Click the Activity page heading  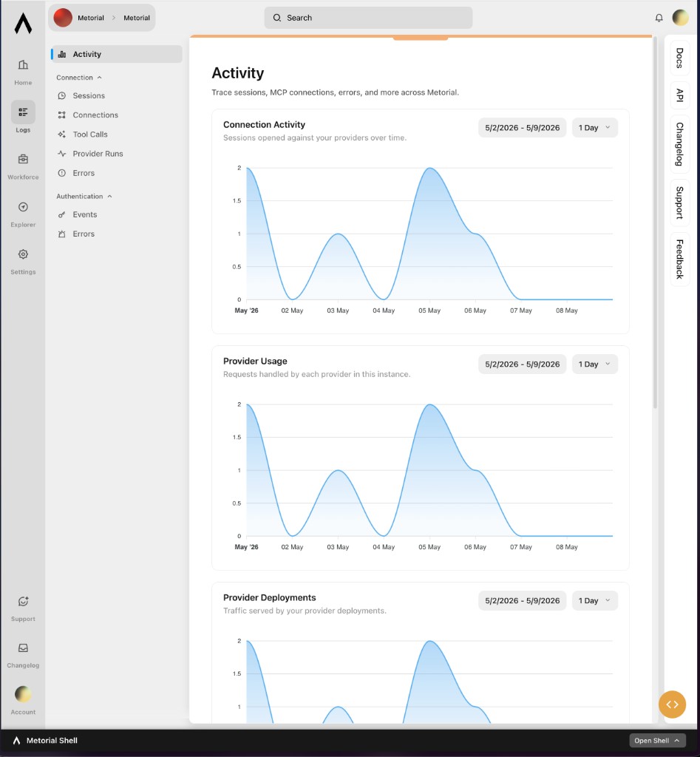tap(237, 73)
